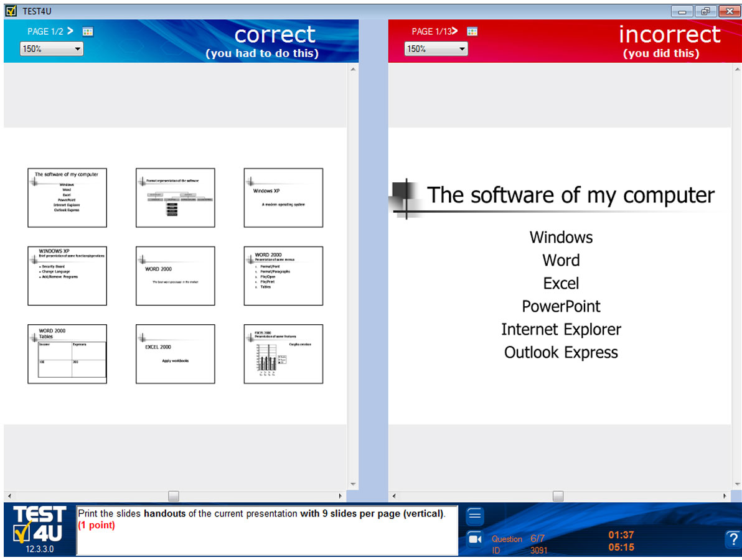Click 'Outlook Express' in the incorrect slide
Viewport: 742px width, 560px height.
pos(561,353)
